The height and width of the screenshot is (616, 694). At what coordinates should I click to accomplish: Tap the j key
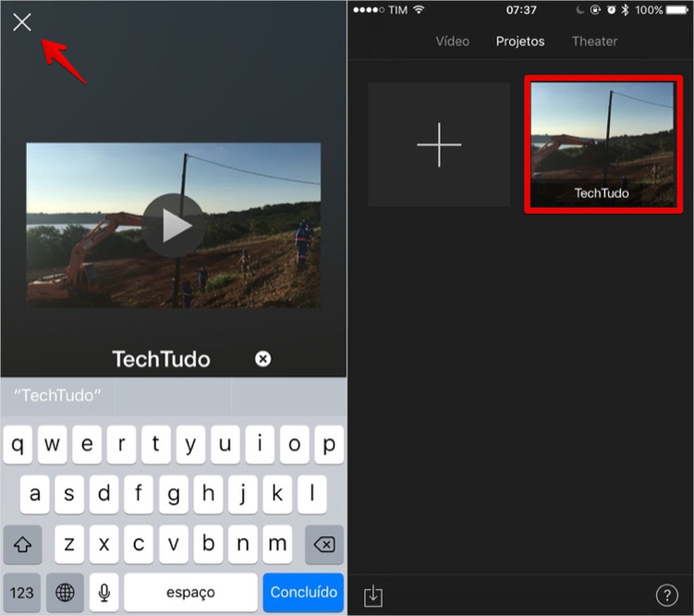tap(243, 494)
